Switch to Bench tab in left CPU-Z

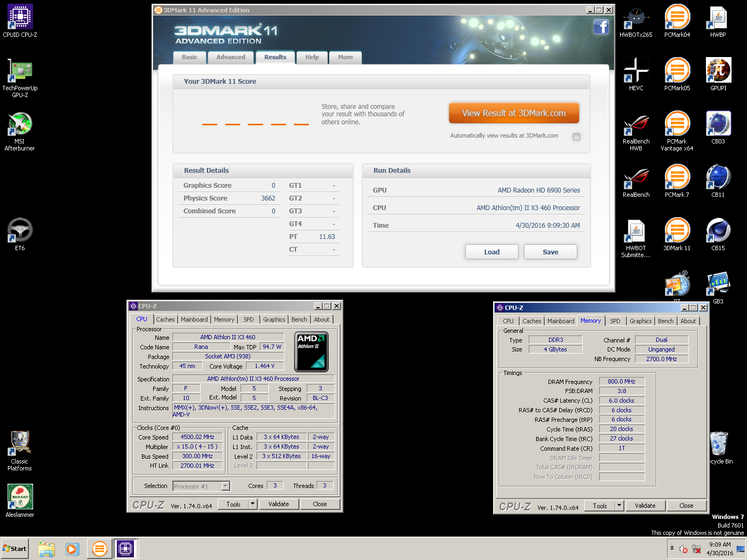(299, 319)
